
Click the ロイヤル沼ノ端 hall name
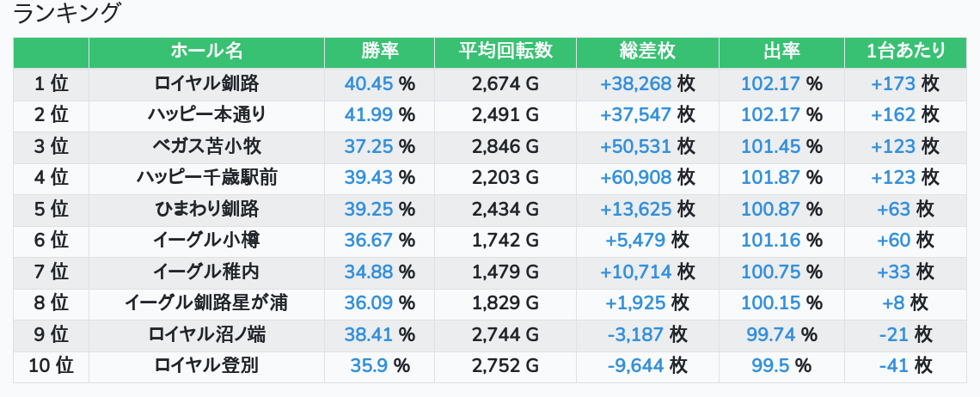[206, 334]
